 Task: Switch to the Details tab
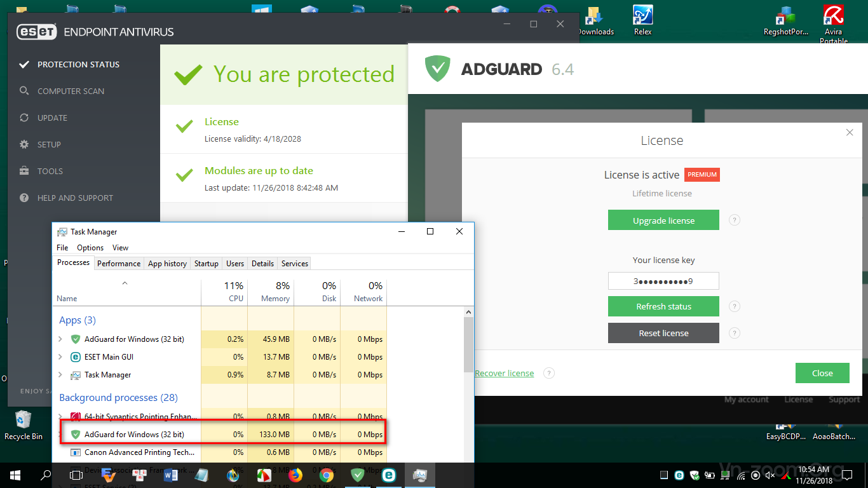(262, 264)
